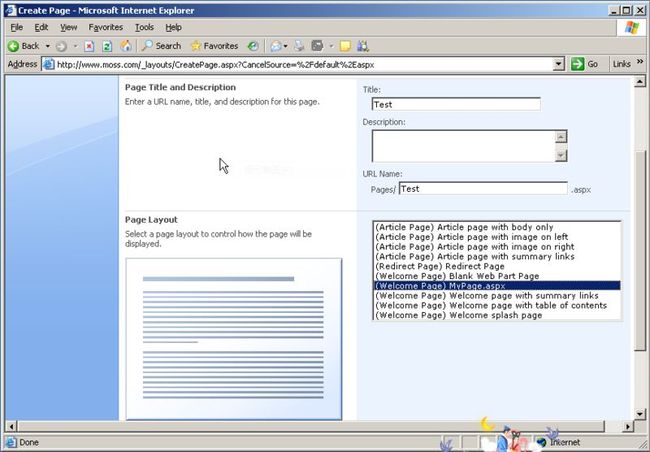Screen dimensions: 650x452
Task: Click the page icon in address bar
Action: coord(49,65)
